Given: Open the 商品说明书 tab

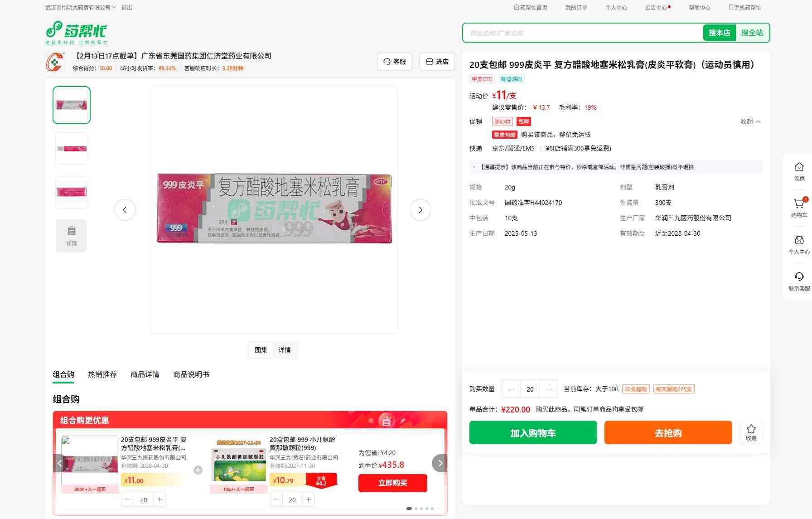Looking at the screenshot, I should (191, 374).
